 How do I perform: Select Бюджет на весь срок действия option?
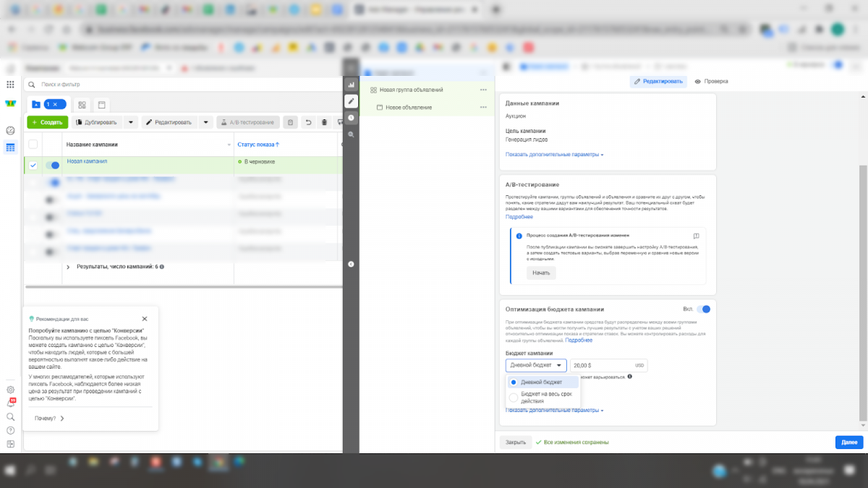point(514,397)
